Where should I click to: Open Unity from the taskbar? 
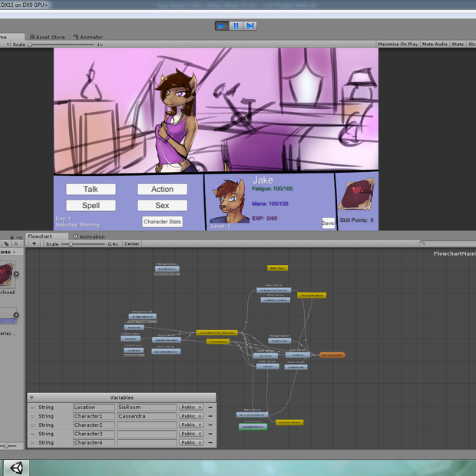[16, 468]
